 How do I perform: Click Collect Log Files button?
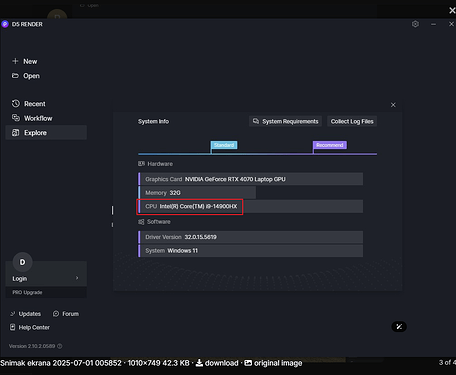click(352, 121)
